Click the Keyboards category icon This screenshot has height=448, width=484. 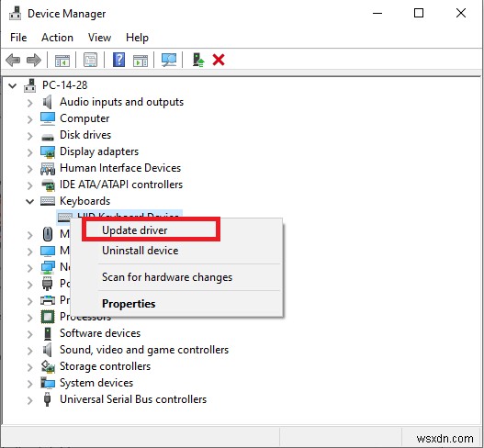(x=48, y=201)
